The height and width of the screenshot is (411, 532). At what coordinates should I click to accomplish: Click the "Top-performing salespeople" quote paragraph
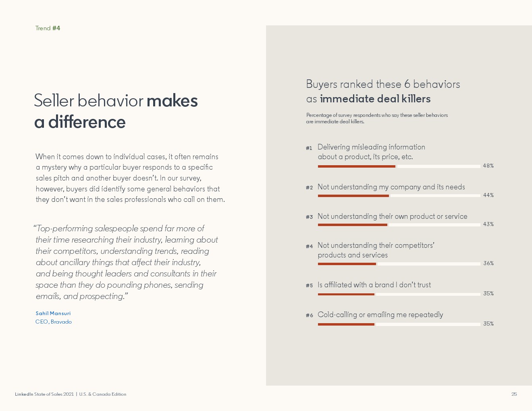point(126,262)
